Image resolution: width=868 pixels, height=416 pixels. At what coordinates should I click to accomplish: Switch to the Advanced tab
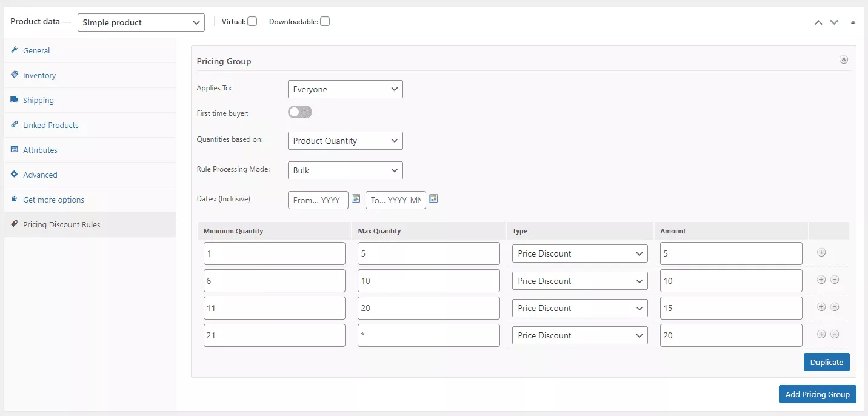[90, 175]
